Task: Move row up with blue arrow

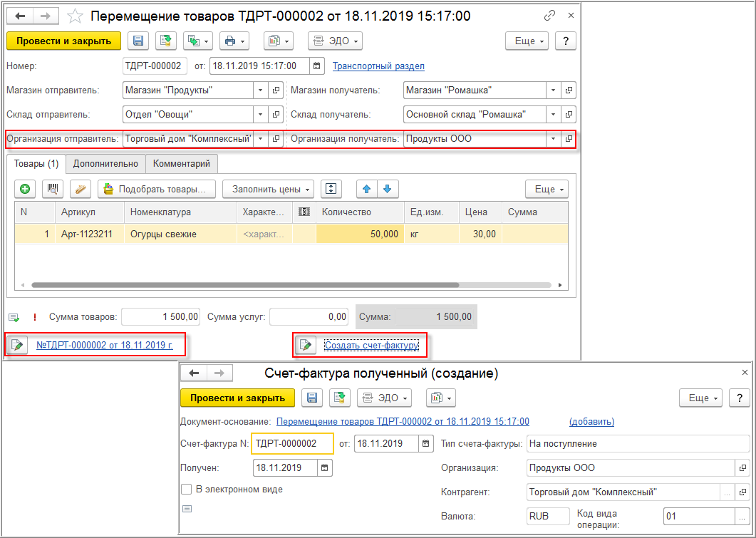Action: 367,189
